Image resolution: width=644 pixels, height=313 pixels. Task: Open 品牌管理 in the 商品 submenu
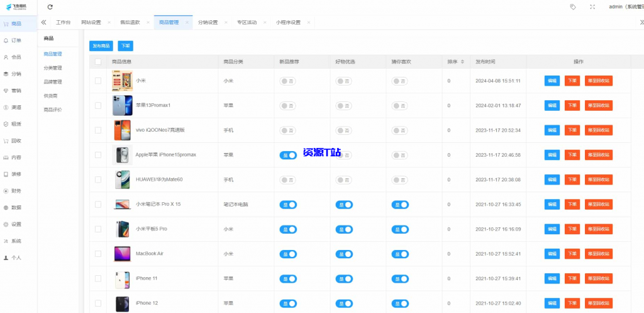(x=53, y=82)
